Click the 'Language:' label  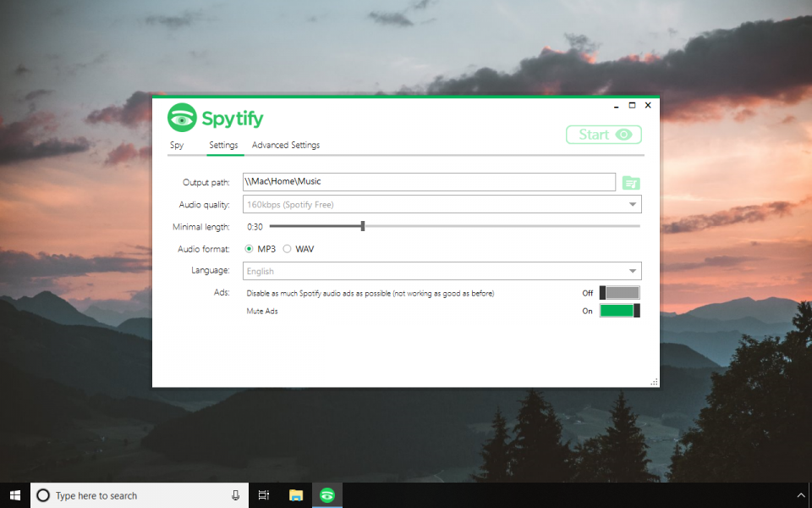(211, 271)
